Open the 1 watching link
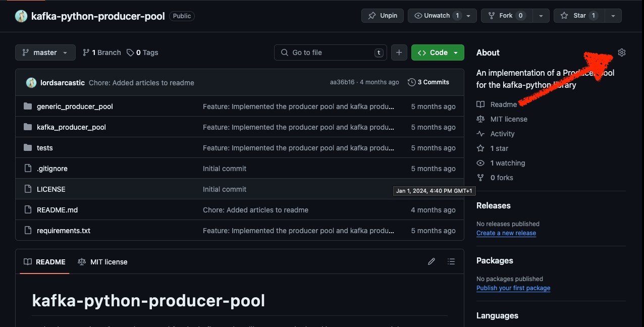This screenshot has height=327, width=644. (x=508, y=163)
